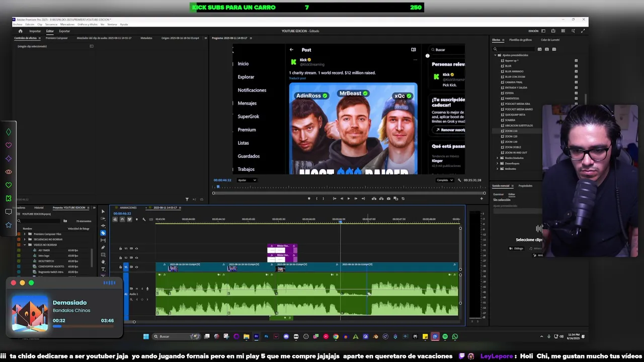The image size is (644, 362).
Task: Expand the Premiere Composer Files bin
Action: click(x=24, y=234)
